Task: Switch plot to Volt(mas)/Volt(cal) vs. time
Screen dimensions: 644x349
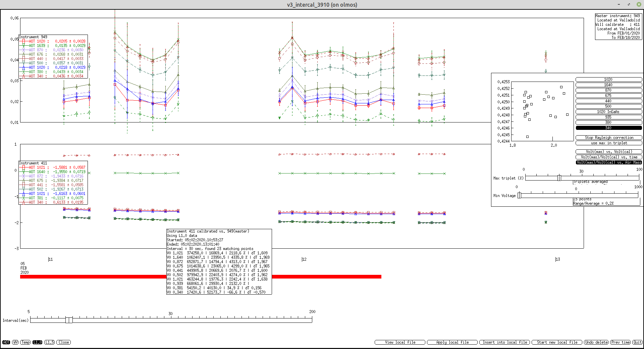Action: pyautogui.click(x=608, y=157)
